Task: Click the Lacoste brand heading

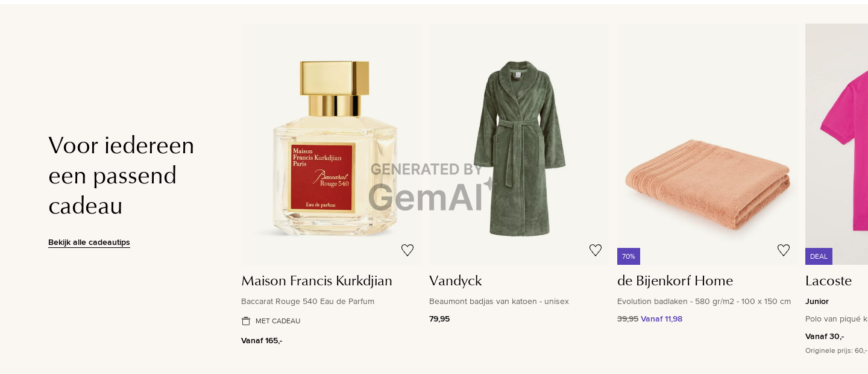Action: [828, 281]
